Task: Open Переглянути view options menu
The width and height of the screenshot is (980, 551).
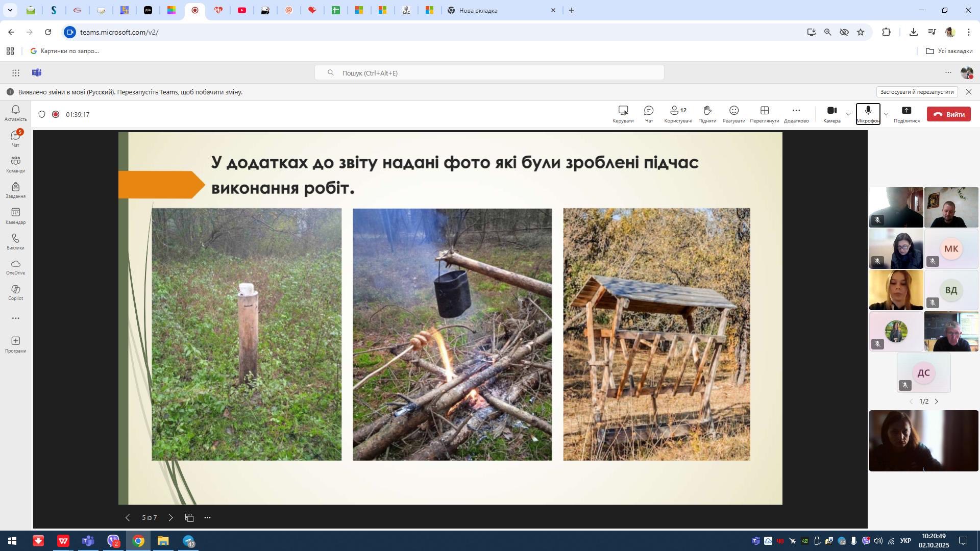Action: click(764, 114)
